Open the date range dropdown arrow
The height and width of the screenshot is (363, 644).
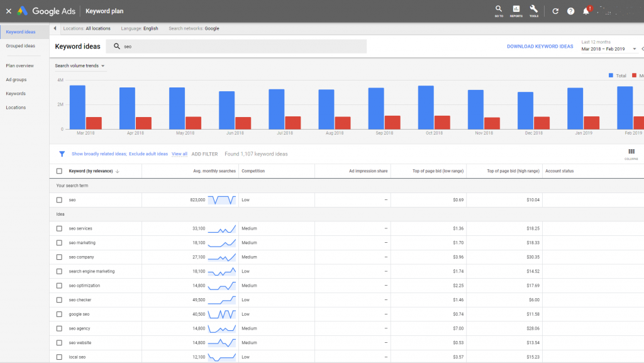635,49
